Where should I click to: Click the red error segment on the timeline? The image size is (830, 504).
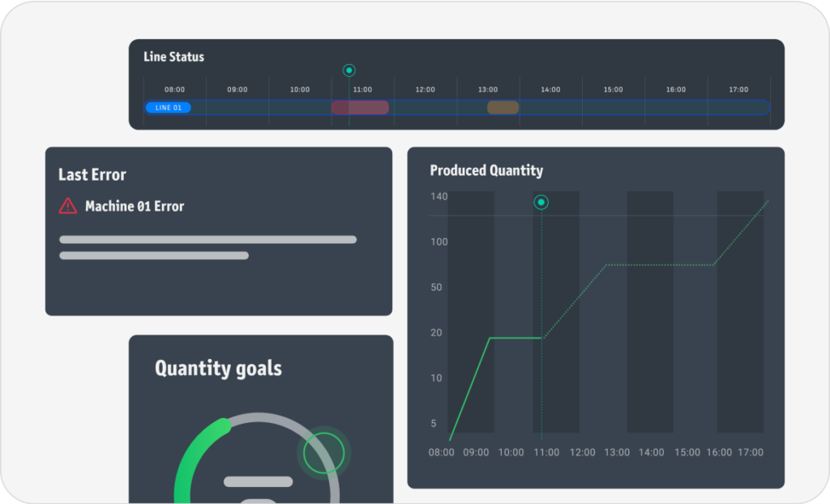[360, 108]
